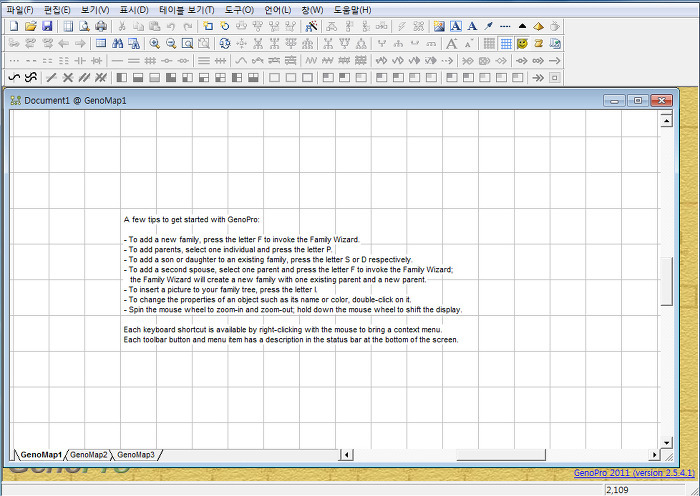700x496 pixels.
Task: Click the X cross relationship icon
Action: tap(68, 78)
